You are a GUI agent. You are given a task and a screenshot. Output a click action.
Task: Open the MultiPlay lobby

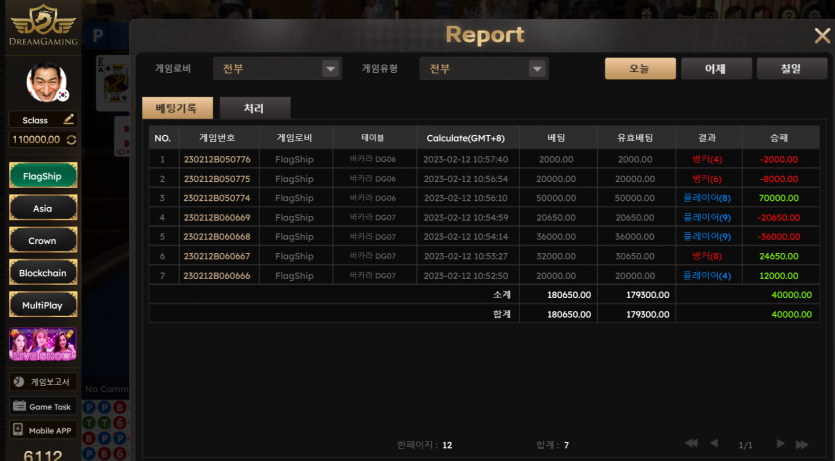coord(43,305)
